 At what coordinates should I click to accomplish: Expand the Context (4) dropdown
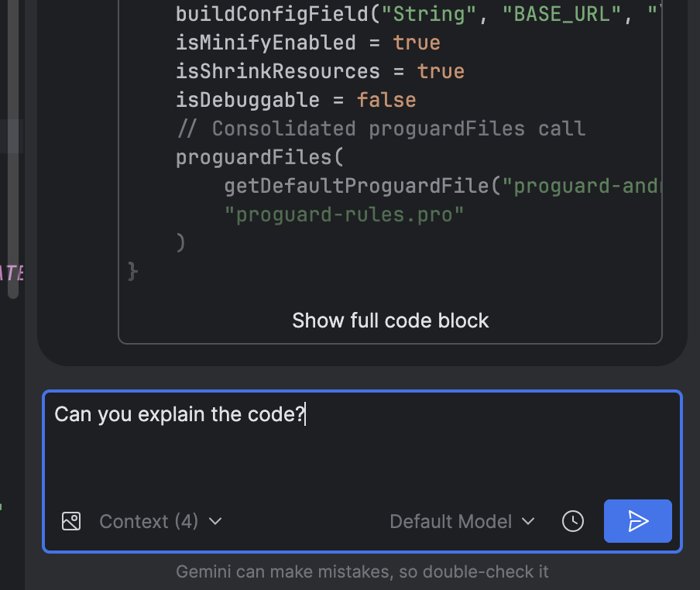[x=160, y=521]
